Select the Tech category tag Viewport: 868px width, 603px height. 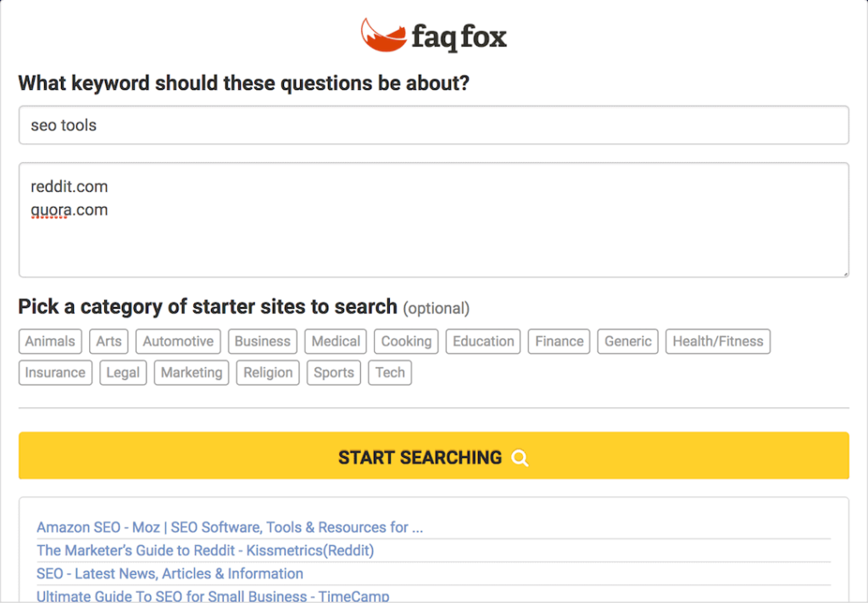tap(390, 372)
